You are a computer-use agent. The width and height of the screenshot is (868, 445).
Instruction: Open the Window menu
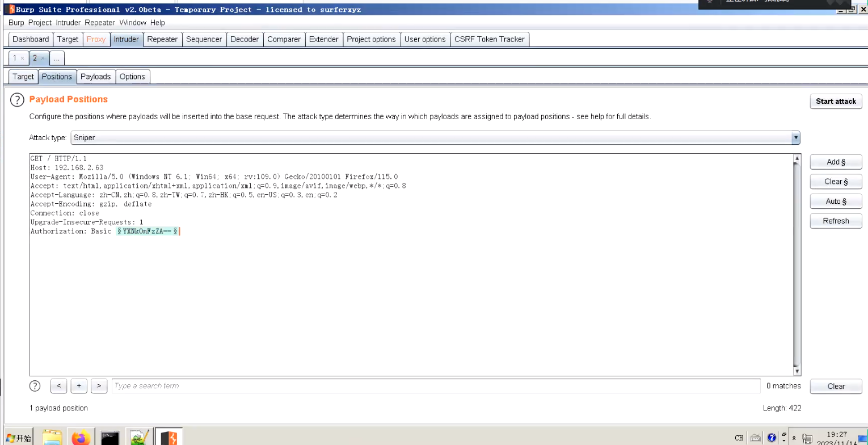[x=133, y=23]
